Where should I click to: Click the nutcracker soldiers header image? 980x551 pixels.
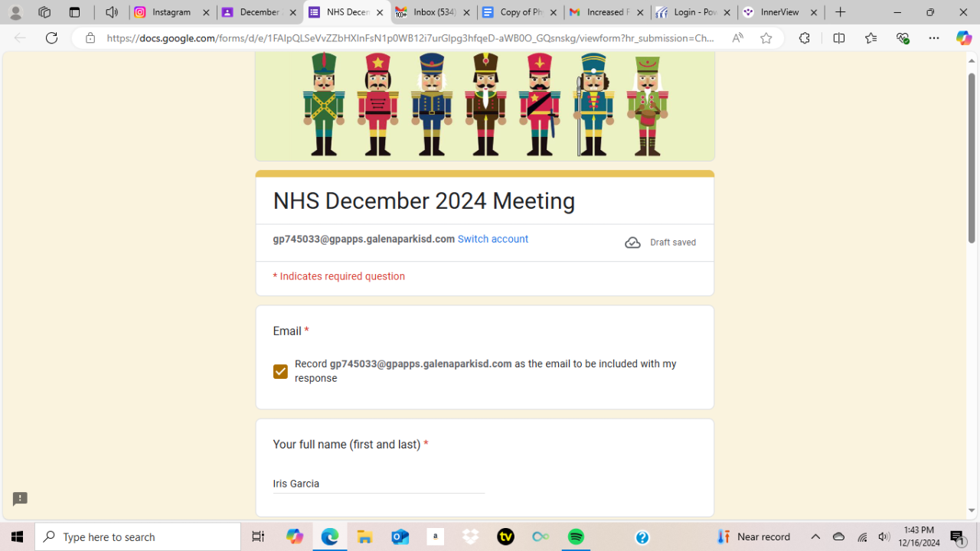[485, 106]
